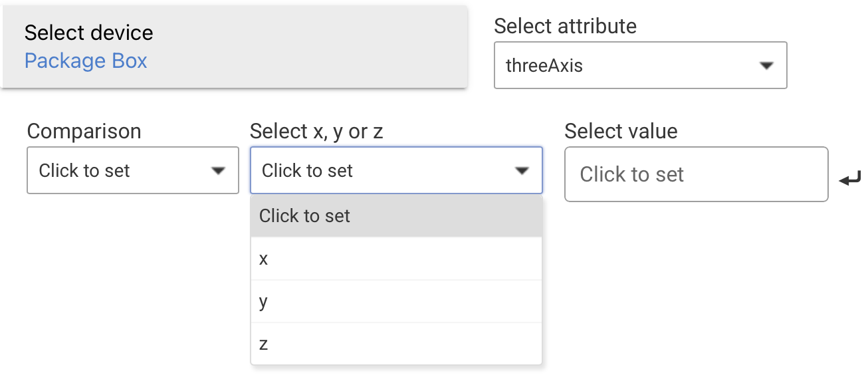Click the 'Select value' label

(x=621, y=131)
